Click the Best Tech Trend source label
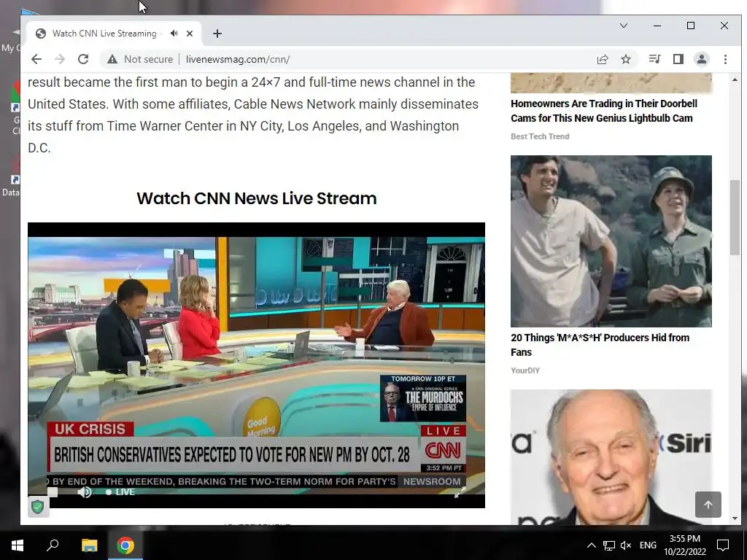 [x=540, y=136]
